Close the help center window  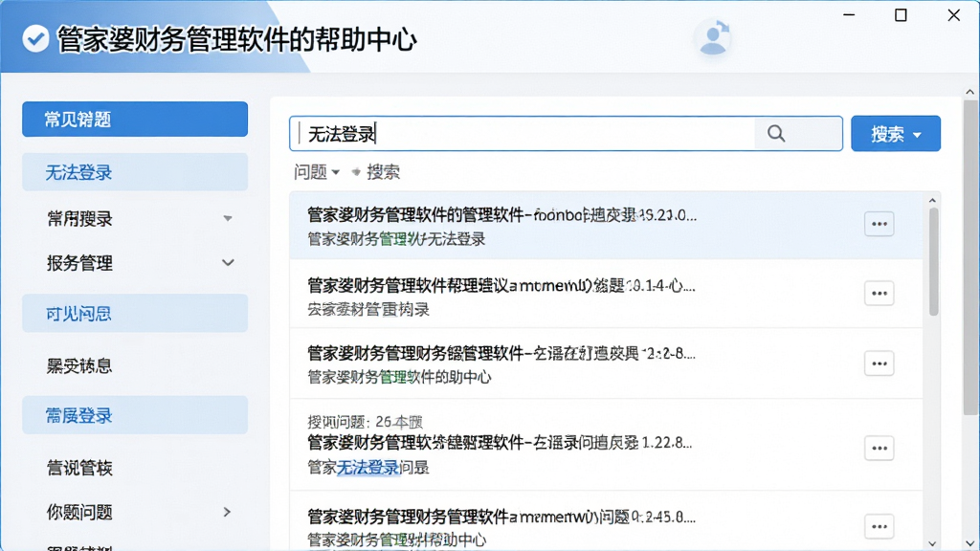click(x=954, y=15)
